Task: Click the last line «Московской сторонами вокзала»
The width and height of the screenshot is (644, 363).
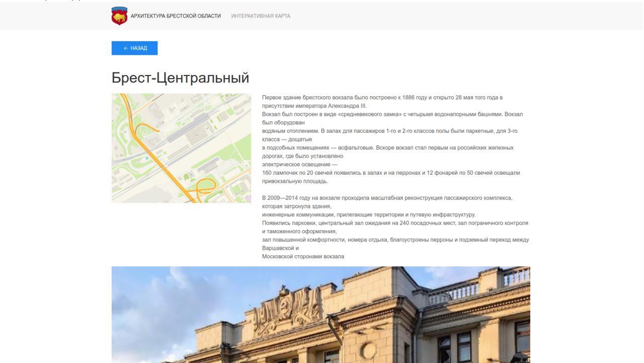Action: pos(303,257)
